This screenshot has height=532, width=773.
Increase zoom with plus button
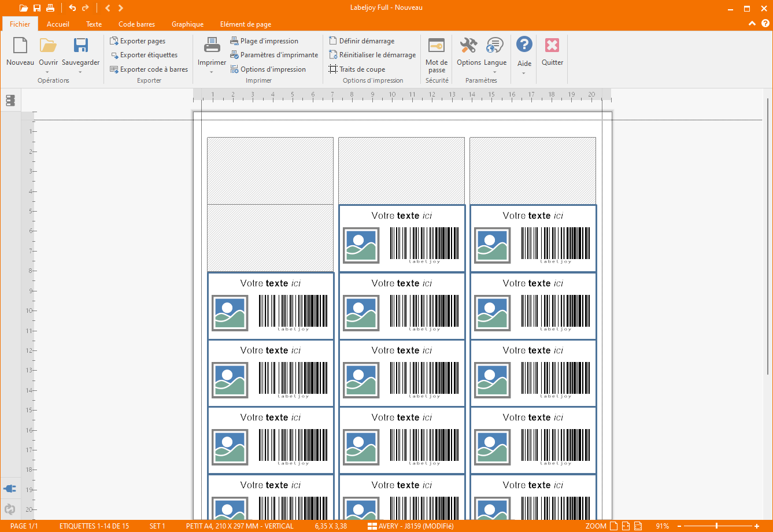pos(757,526)
